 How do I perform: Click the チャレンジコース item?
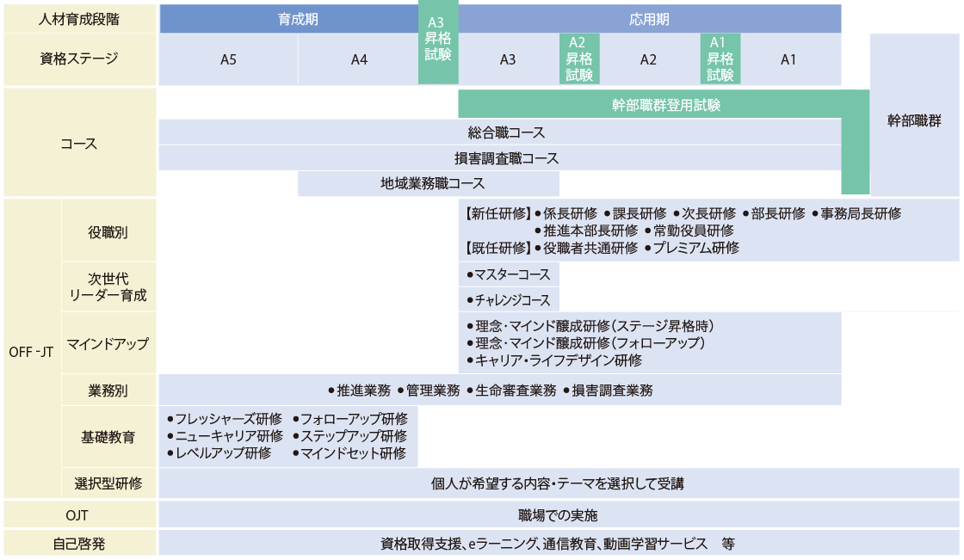508,299
